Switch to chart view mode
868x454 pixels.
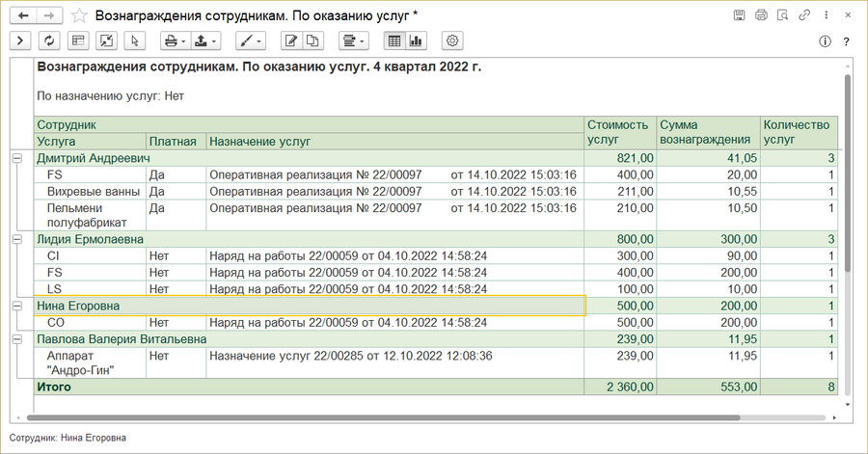[416, 40]
